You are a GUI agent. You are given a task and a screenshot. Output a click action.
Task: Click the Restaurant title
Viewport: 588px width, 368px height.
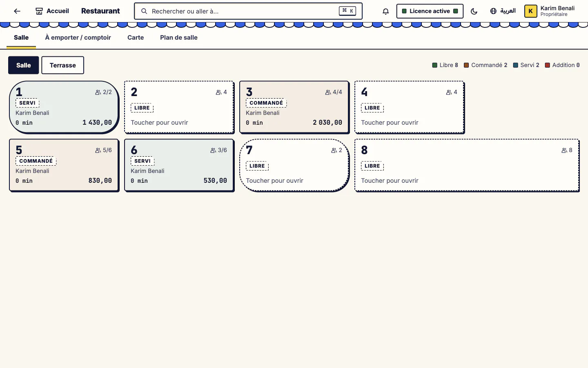tap(100, 11)
